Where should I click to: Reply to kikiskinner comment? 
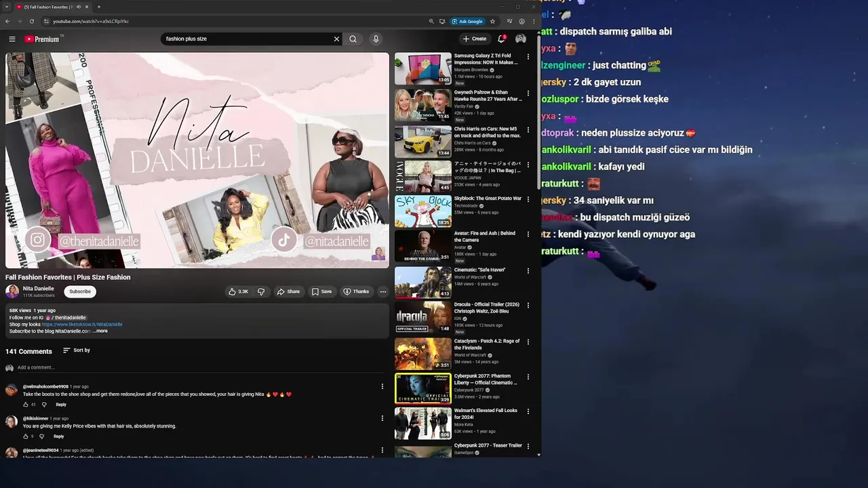click(59, 436)
